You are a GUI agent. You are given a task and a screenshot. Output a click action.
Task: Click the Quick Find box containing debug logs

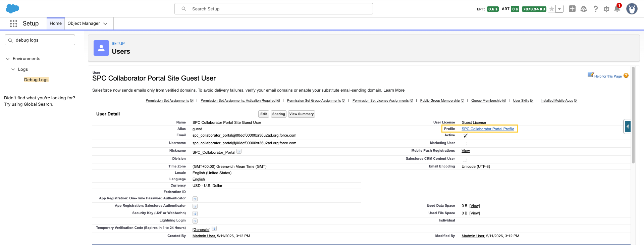40,40
